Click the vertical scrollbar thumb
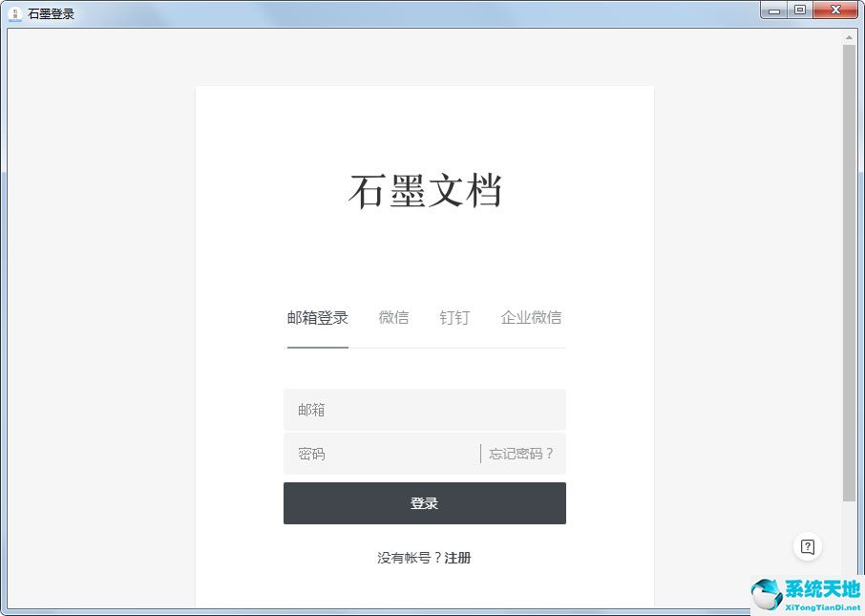Image resolution: width=865 pixels, height=616 pixels. [849, 273]
